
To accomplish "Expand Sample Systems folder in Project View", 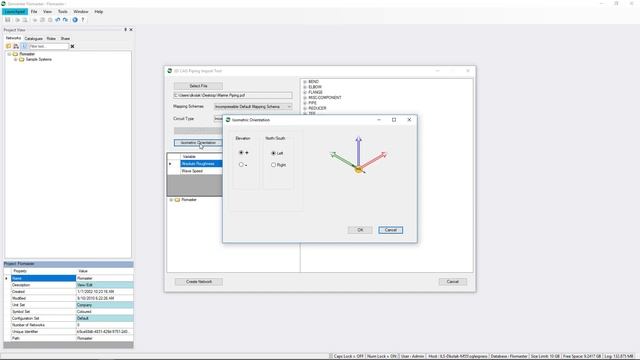I will (16, 59).
